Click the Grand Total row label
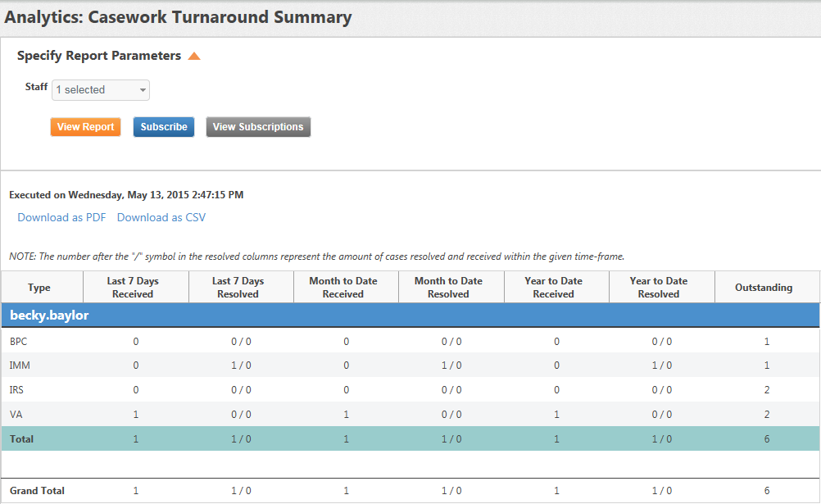This screenshot has width=821, height=504. tap(37, 491)
